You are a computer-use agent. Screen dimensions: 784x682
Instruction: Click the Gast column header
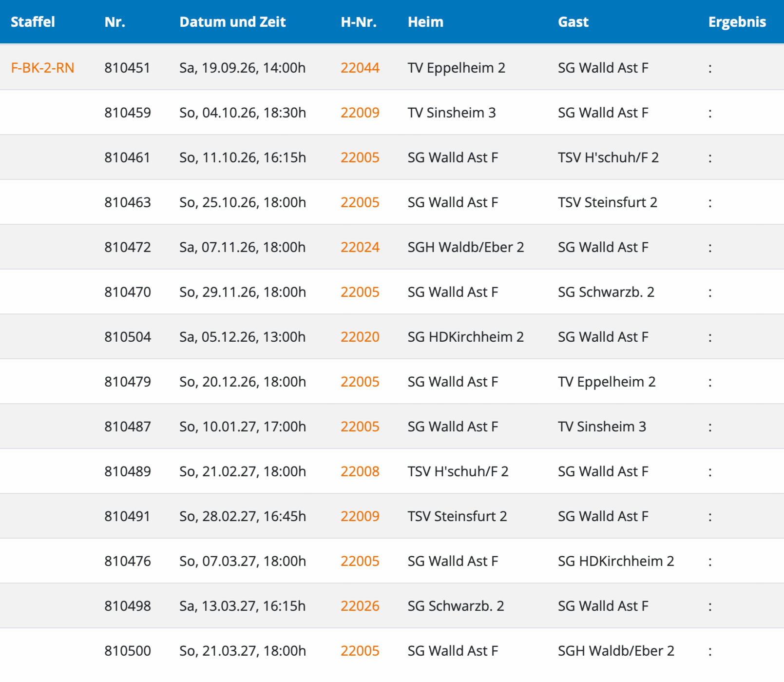coord(573,22)
